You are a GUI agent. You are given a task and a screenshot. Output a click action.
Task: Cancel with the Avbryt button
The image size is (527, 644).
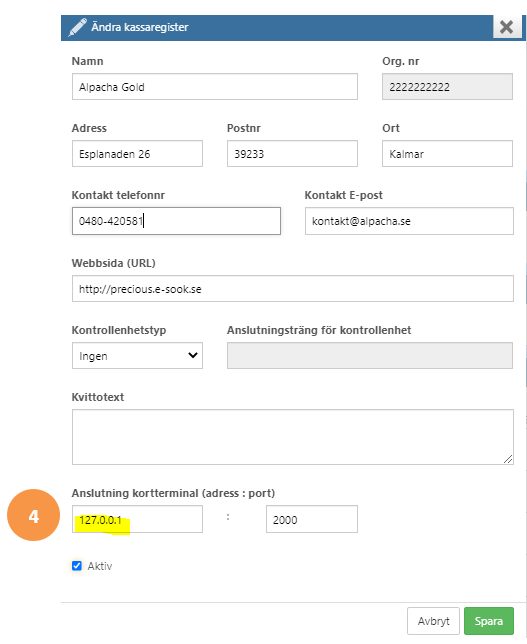click(x=433, y=621)
